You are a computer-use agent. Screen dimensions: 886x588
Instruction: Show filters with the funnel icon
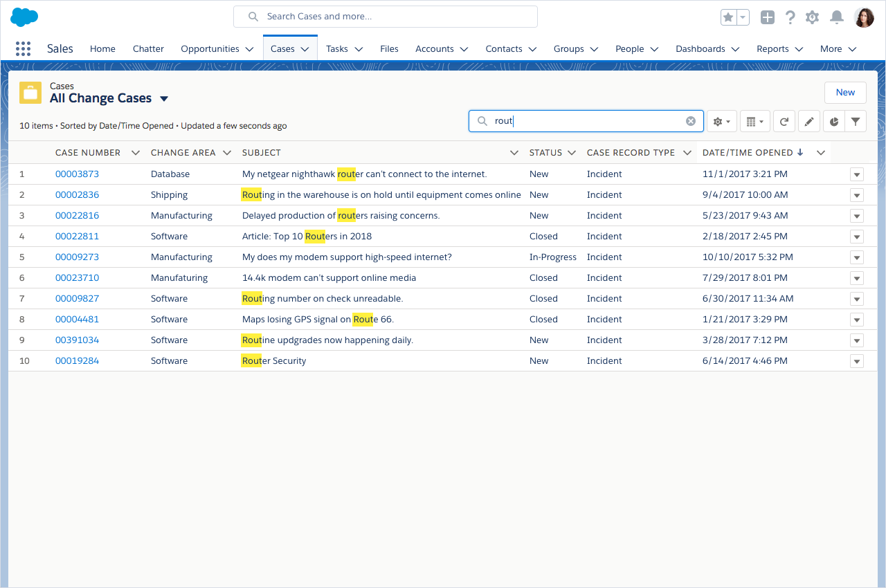[x=856, y=121]
